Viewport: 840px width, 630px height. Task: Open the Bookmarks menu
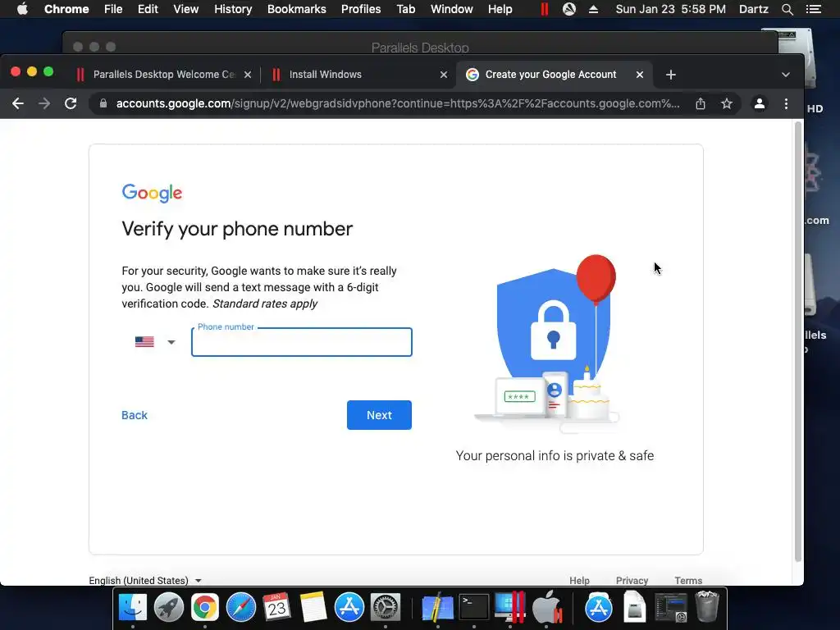pyautogui.click(x=297, y=9)
